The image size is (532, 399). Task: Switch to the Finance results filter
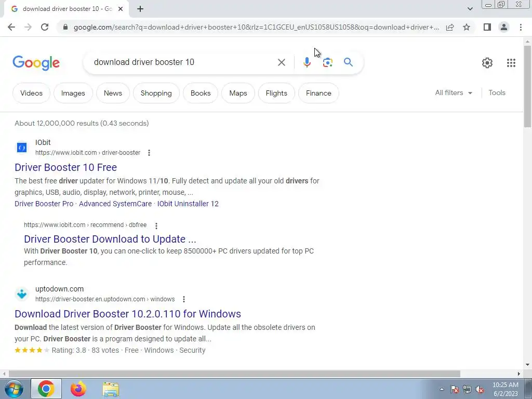pyautogui.click(x=318, y=93)
